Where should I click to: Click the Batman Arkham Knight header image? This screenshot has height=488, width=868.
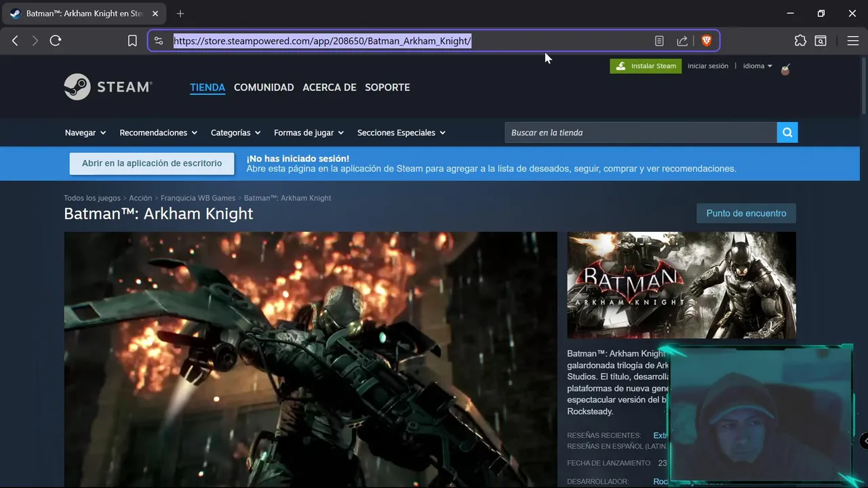(682, 285)
